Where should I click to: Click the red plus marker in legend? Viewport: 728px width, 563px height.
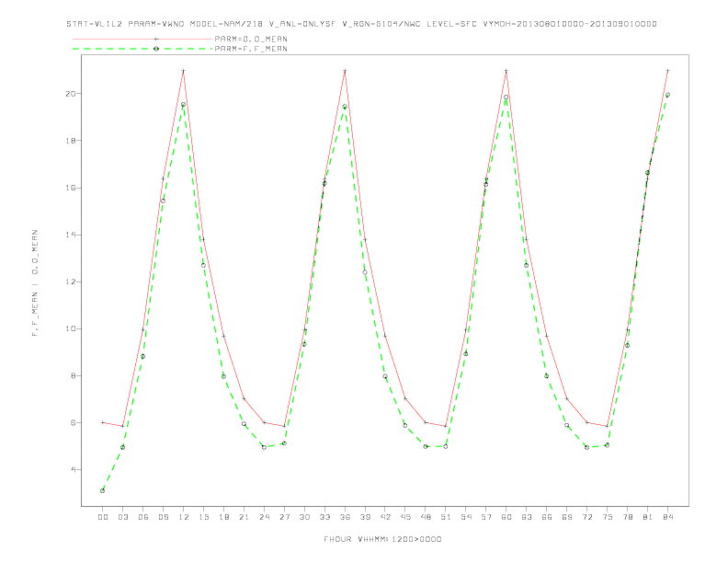156,39
